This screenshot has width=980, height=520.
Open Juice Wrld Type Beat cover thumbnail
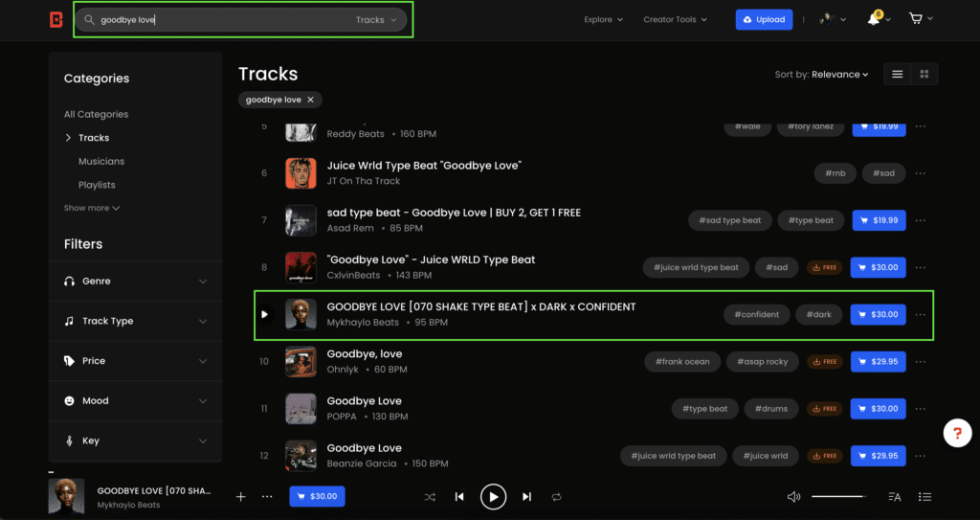tap(301, 173)
